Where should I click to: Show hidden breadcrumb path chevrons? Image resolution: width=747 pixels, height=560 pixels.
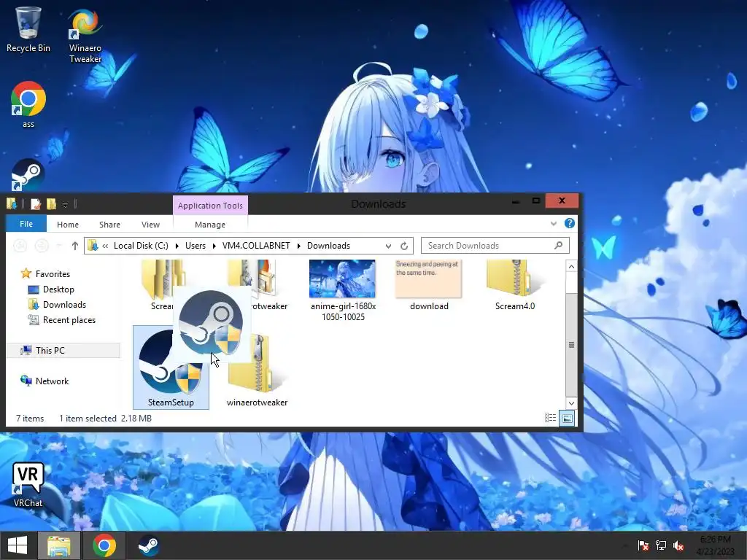tap(105, 246)
